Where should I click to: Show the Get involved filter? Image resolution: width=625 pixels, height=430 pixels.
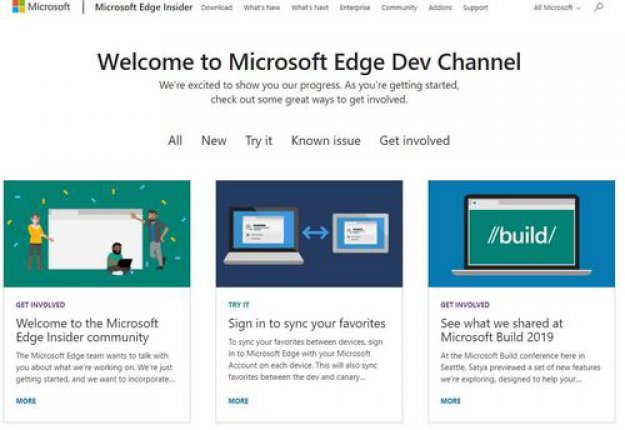click(415, 141)
